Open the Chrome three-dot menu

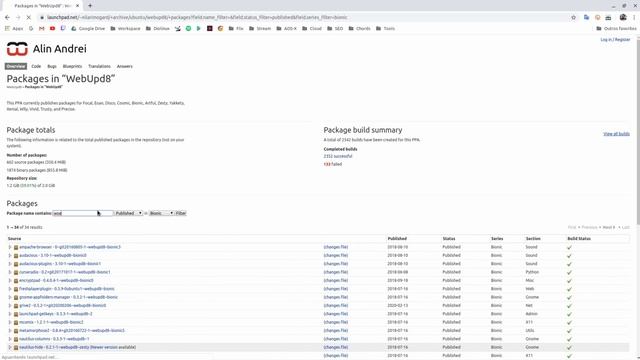pyautogui.click(x=634, y=18)
